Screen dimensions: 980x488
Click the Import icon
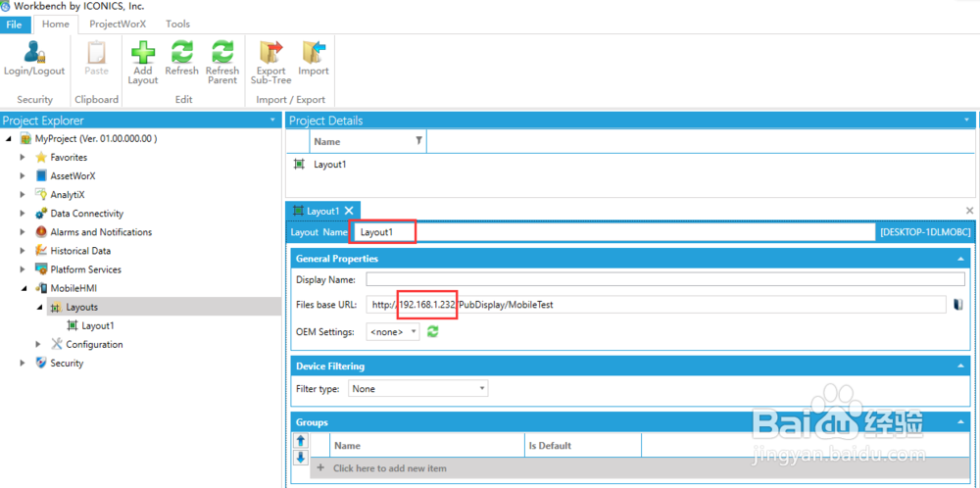point(314,52)
